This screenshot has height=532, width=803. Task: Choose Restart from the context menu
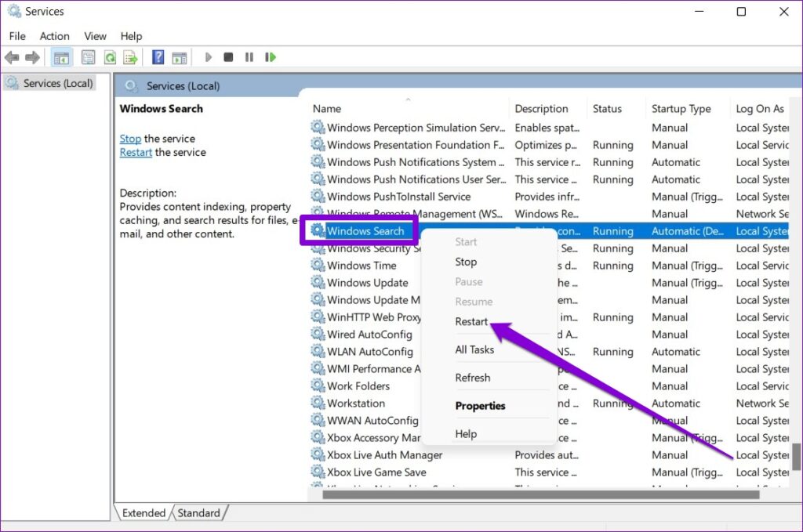tap(472, 321)
